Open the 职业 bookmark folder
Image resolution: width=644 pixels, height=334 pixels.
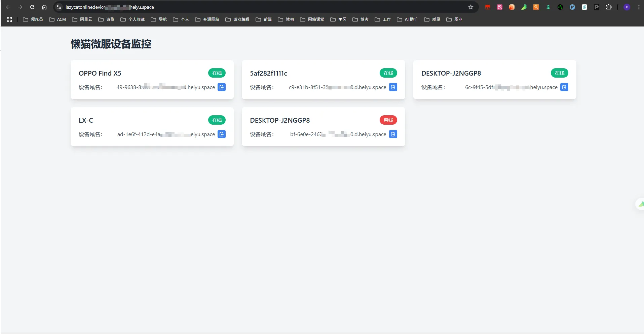(454, 19)
